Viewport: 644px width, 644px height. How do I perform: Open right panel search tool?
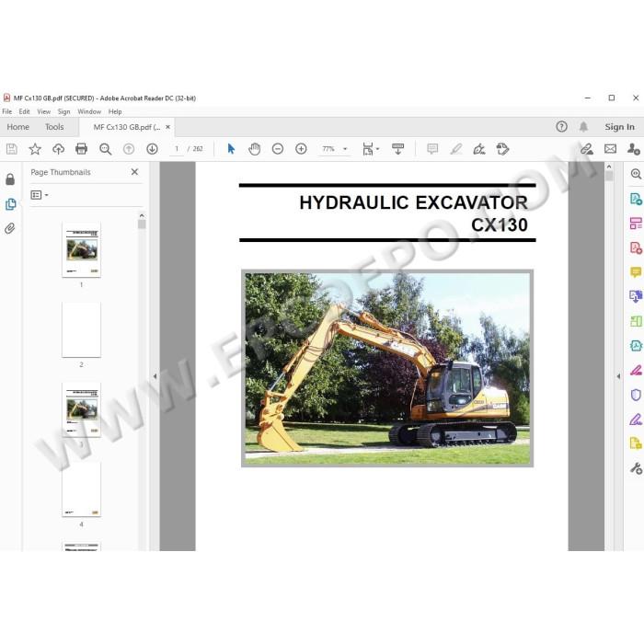tap(636, 174)
